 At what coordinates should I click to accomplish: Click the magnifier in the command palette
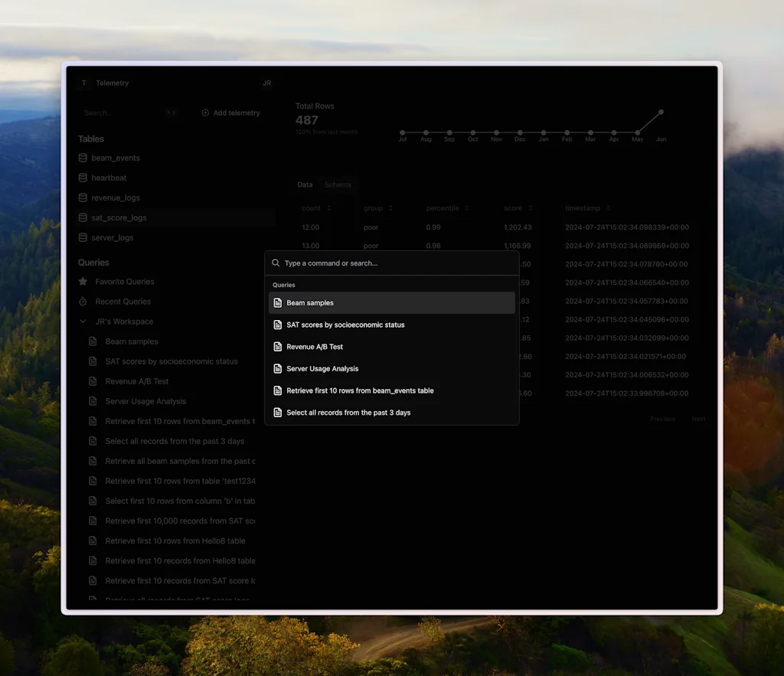(x=276, y=263)
